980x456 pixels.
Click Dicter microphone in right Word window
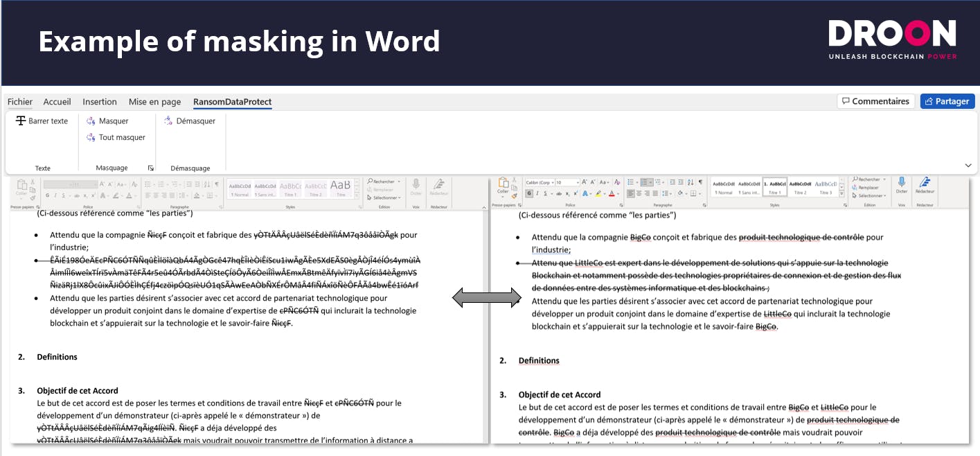tap(901, 184)
